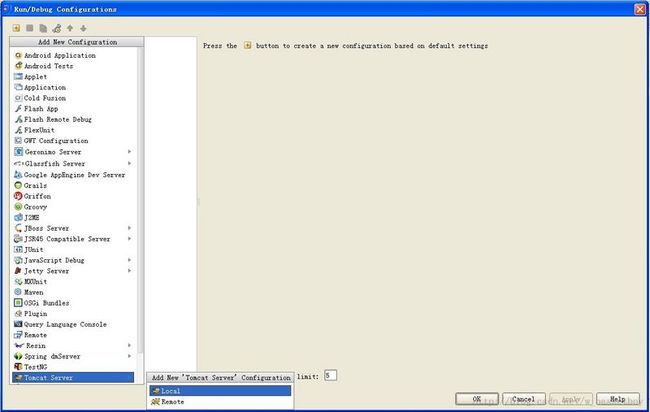The width and height of the screenshot is (650, 412).
Task: Expand the Geronimo Server submenu arrow
Action: [x=129, y=152]
